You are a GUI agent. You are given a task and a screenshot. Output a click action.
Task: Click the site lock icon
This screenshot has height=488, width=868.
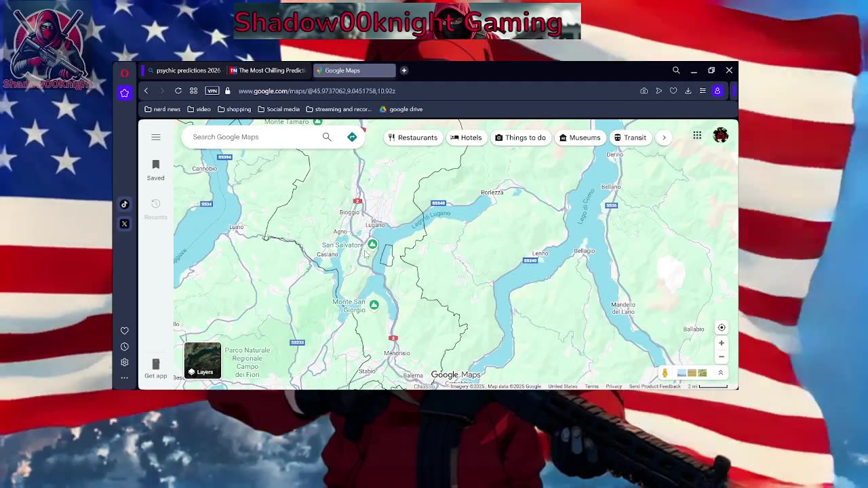pos(227,91)
